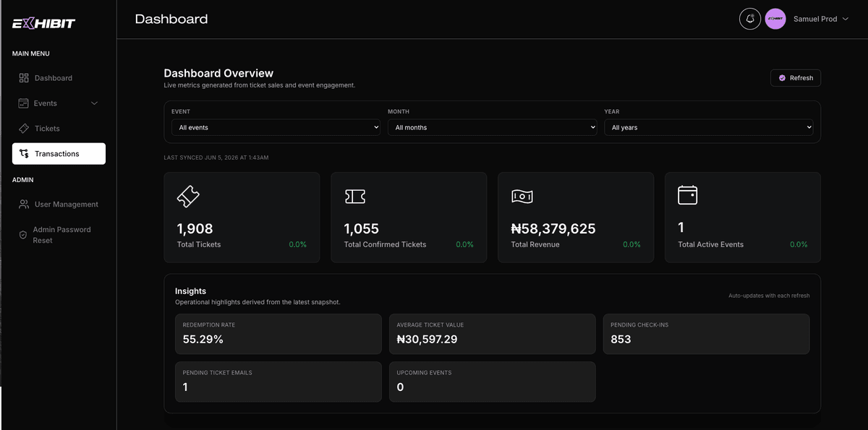Expand the Samuel Prod account menu
This screenshot has width=868, height=430.
point(845,19)
